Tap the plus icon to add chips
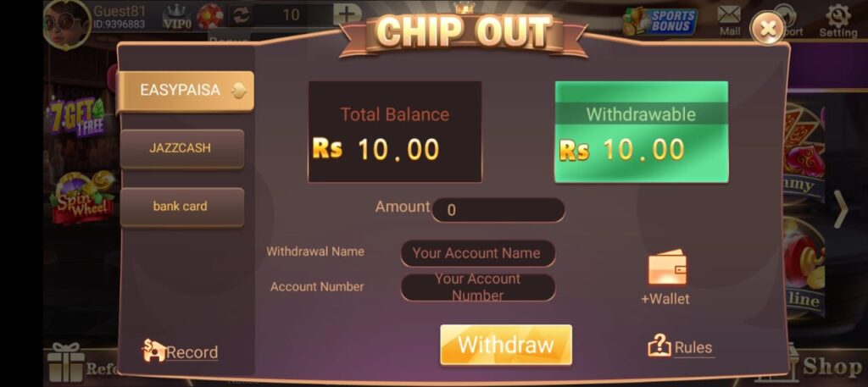Viewport: 868px width, 387px height. 347,14
